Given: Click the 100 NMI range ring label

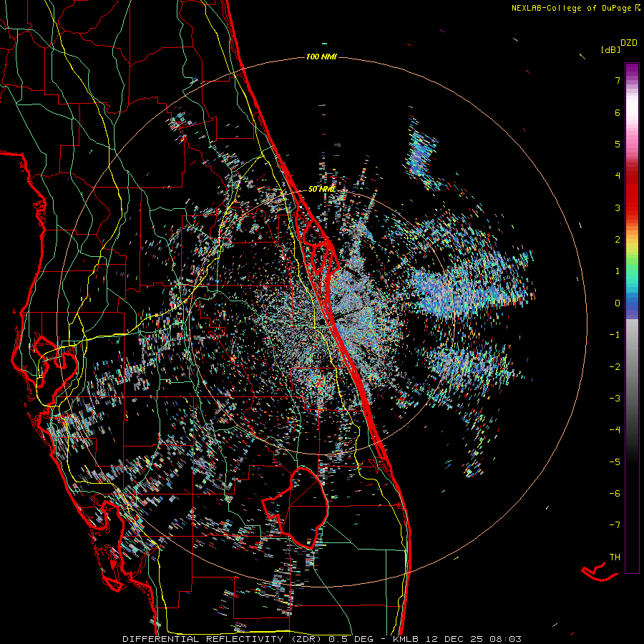Looking at the screenshot, I should tap(321, 57).
